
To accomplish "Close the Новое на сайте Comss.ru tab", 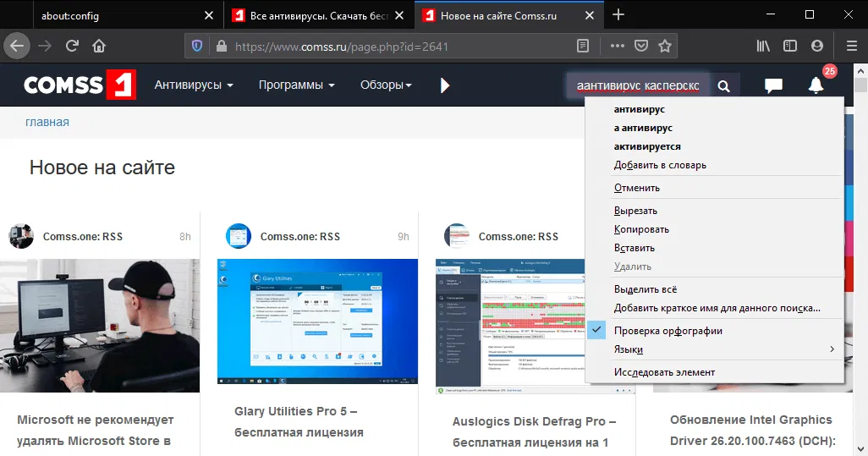I will [590, 15].
